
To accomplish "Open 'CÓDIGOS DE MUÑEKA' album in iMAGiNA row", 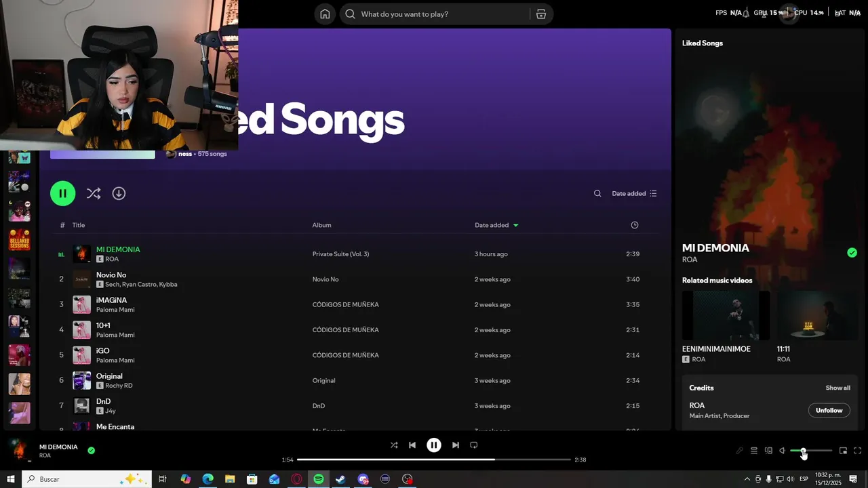I will coord(345,304).
